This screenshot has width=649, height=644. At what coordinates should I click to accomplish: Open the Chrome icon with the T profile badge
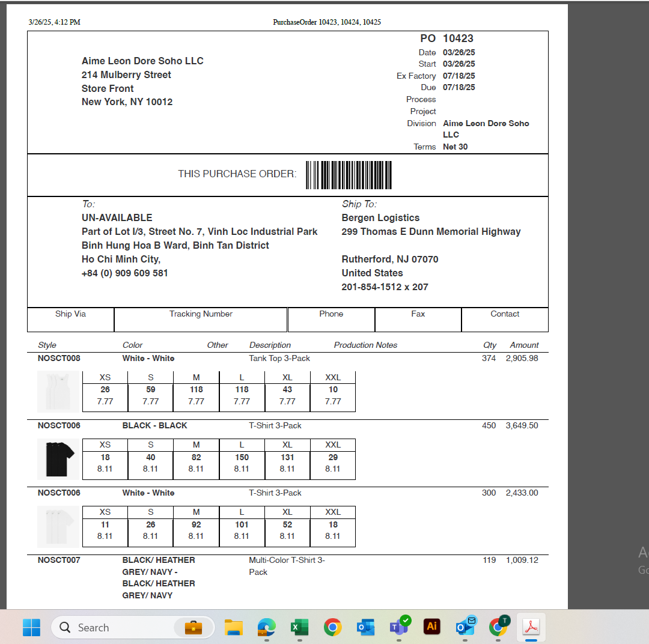point(498,627)
